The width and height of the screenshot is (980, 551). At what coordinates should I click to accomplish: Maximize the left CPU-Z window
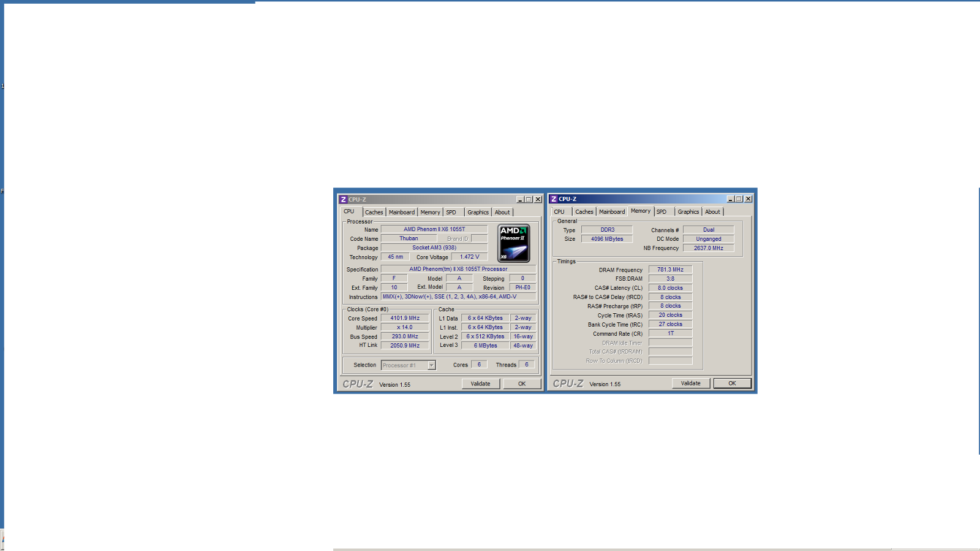pos(529,200)
